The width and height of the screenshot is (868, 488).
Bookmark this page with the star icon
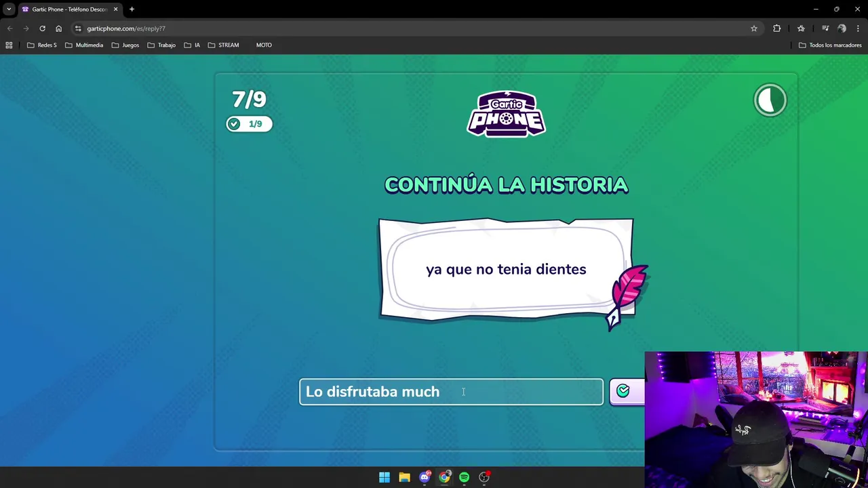[x=754, y=28]
